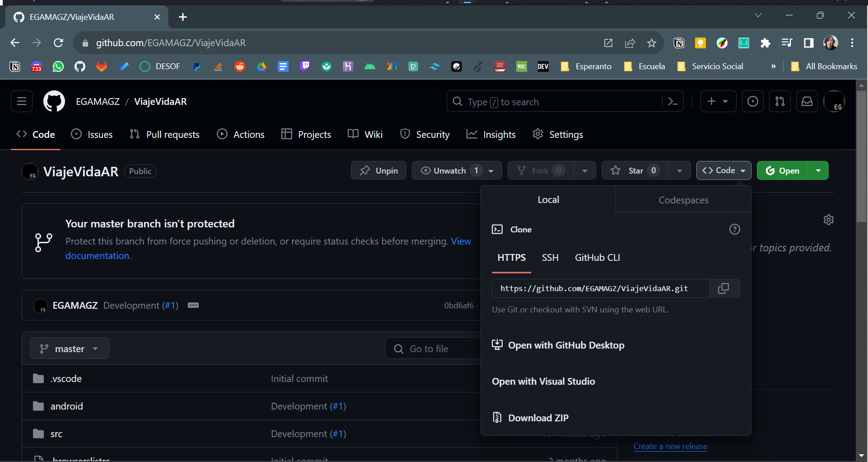Toggle the Code clone dropdown button

[724, 170]
